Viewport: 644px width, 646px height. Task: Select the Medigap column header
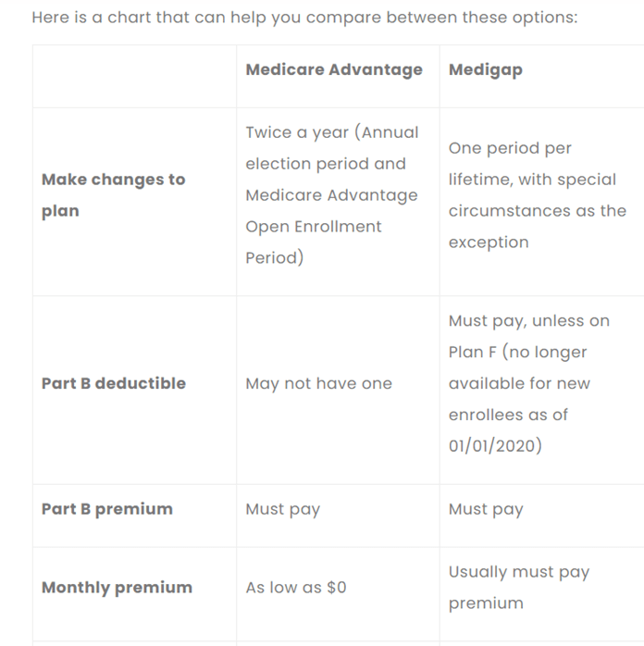pos(485,69)
